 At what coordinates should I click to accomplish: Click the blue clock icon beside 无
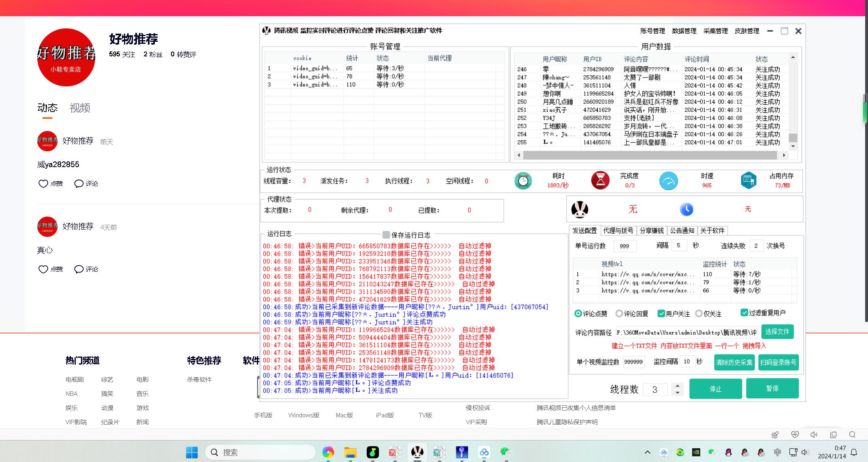tap(686, 209)
